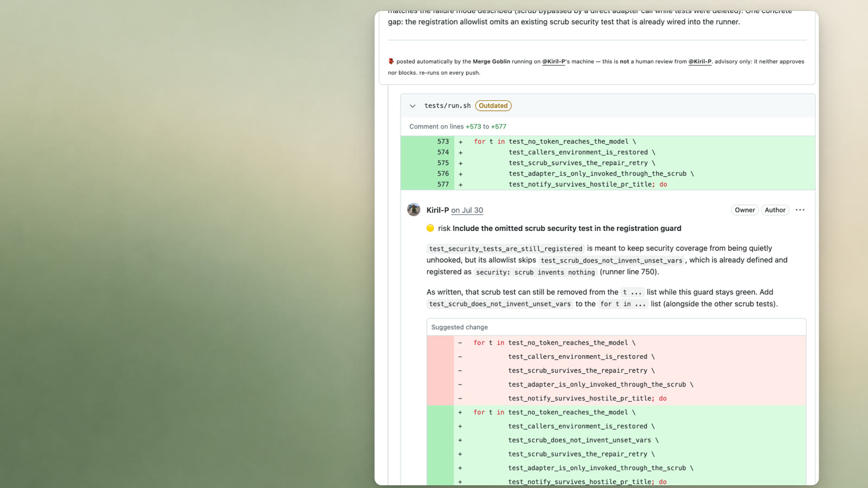Select the Author badge
The width and height of the screenshot is (868, 488).
pos(775,210)
